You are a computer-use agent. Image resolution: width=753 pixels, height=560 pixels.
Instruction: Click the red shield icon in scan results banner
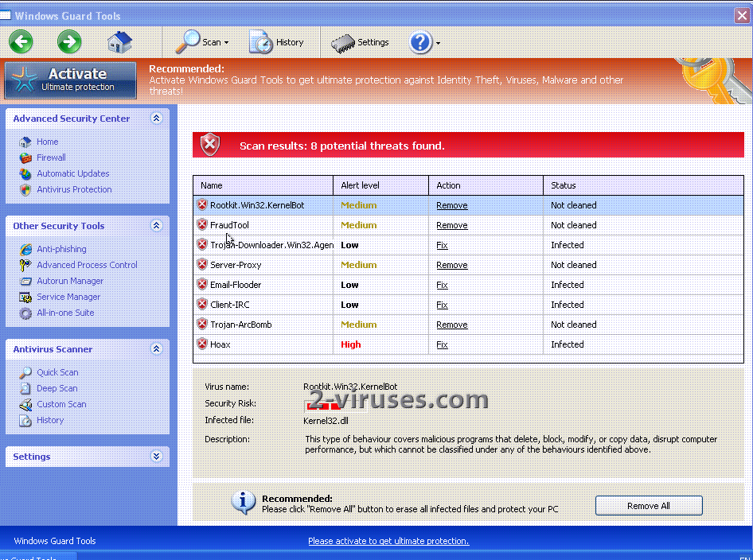tap(210, 145)
